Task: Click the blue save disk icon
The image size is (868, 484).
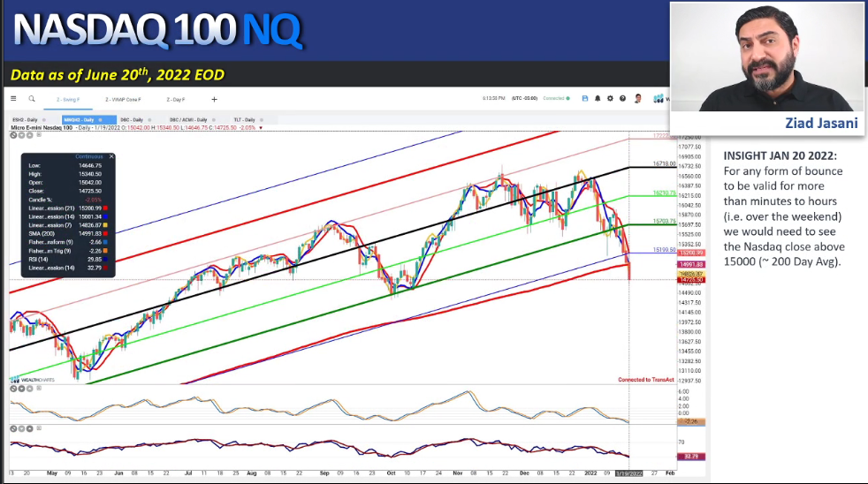Action: click(585, 98)
